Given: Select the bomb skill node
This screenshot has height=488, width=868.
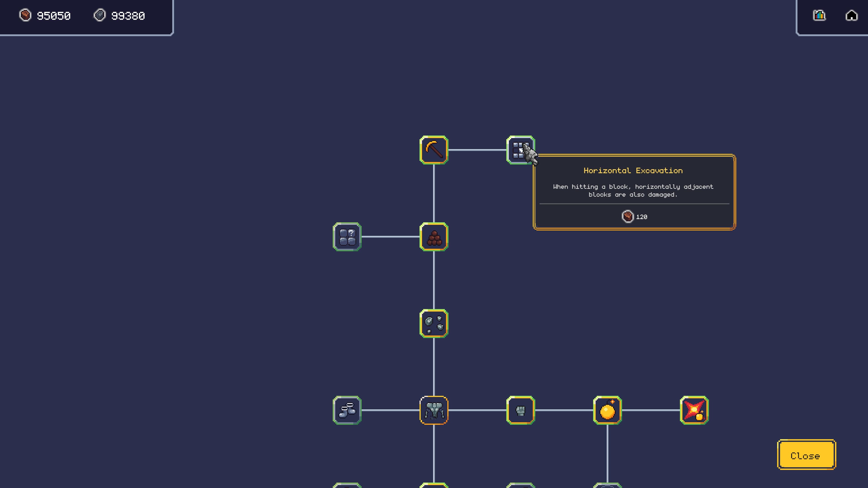Looking at the screenshot, I should coord(608,410).
